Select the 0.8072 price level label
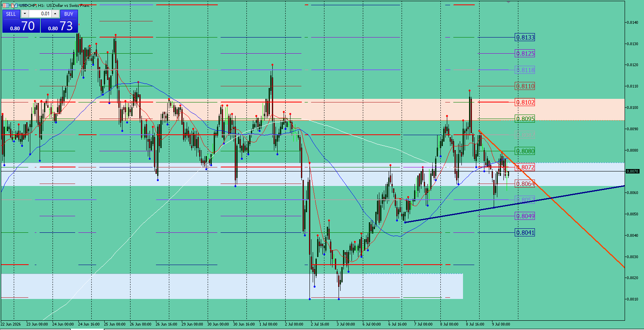 click(525, 167)
